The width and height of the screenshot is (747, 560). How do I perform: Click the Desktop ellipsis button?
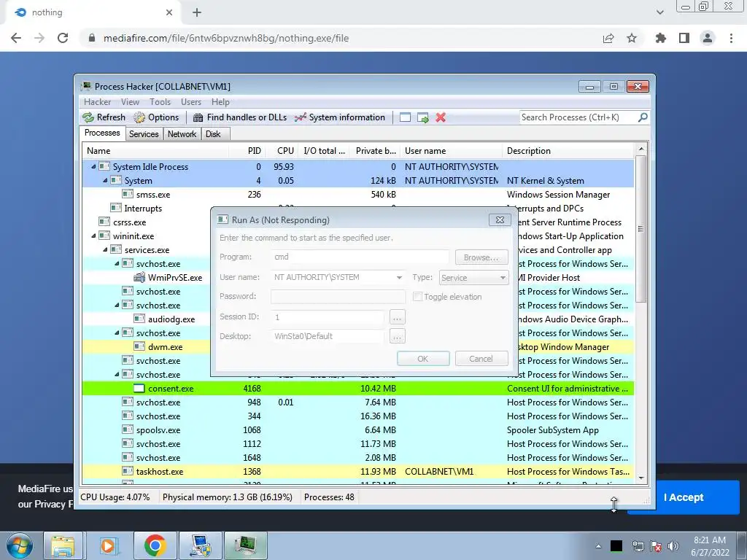pyautogui.click(x=398, y=336)
